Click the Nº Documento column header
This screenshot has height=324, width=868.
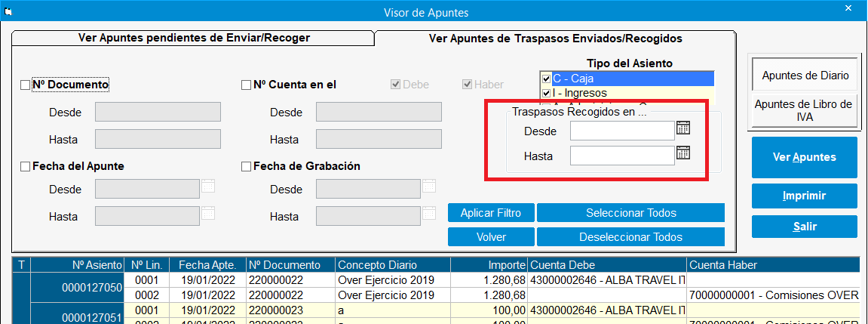point(290,264)
